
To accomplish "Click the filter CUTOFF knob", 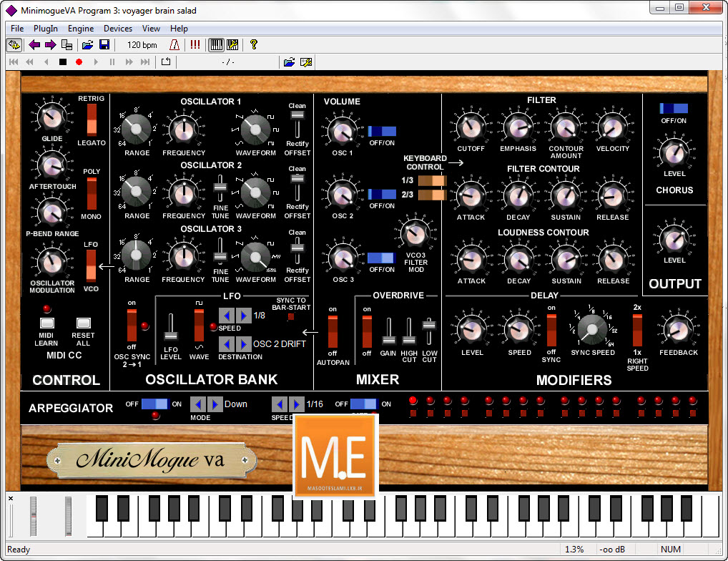I will point(471,127).
